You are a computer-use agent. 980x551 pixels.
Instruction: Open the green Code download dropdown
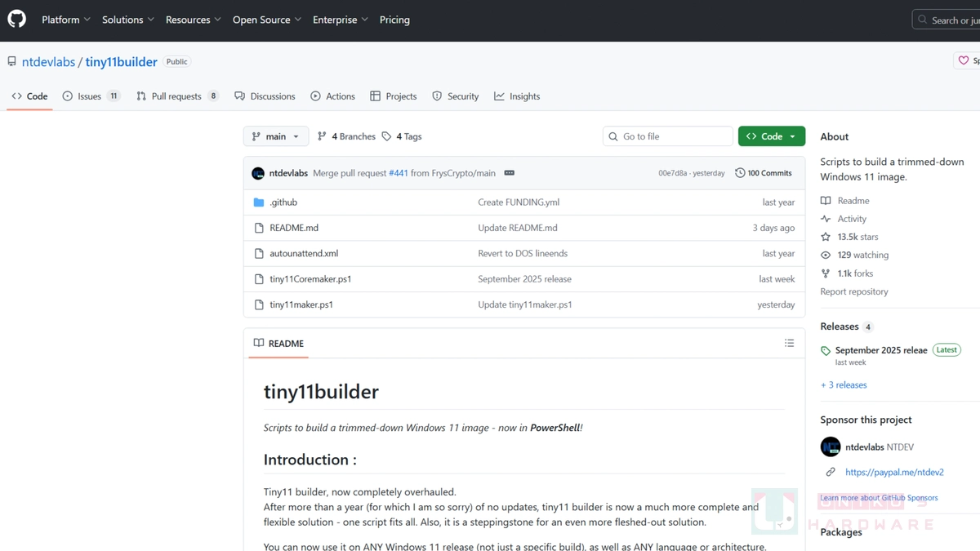(772, 136)
